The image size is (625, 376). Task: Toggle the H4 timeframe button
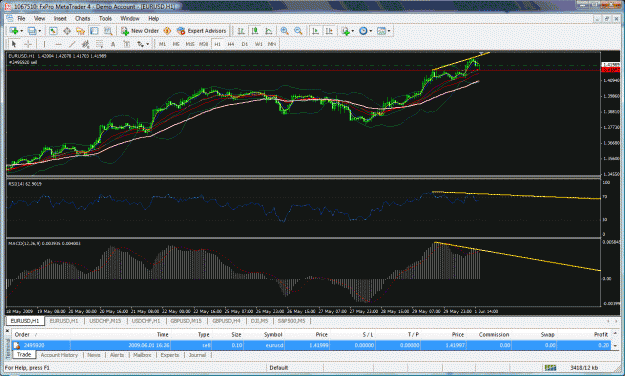(231, 44)
